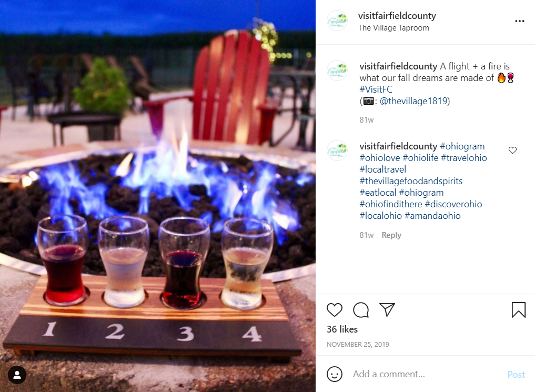
Task: Open comment via speech bubble icon
Action: pos(361,310)
